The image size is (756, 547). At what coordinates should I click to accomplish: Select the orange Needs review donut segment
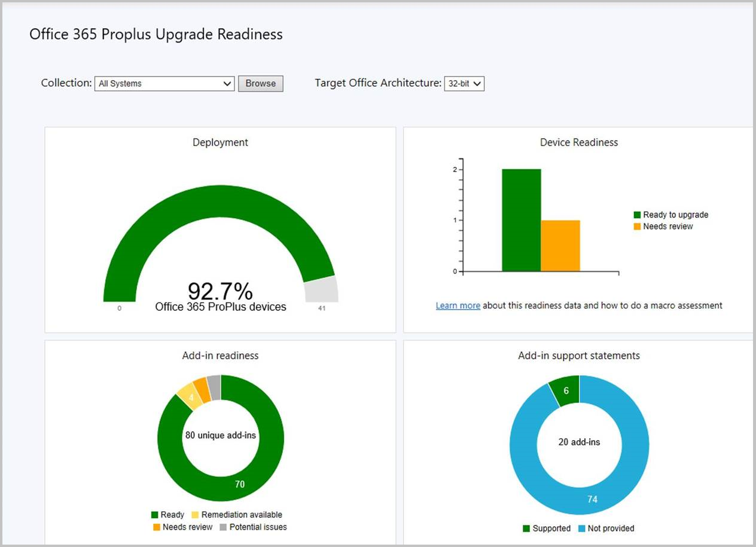(202, 390)
